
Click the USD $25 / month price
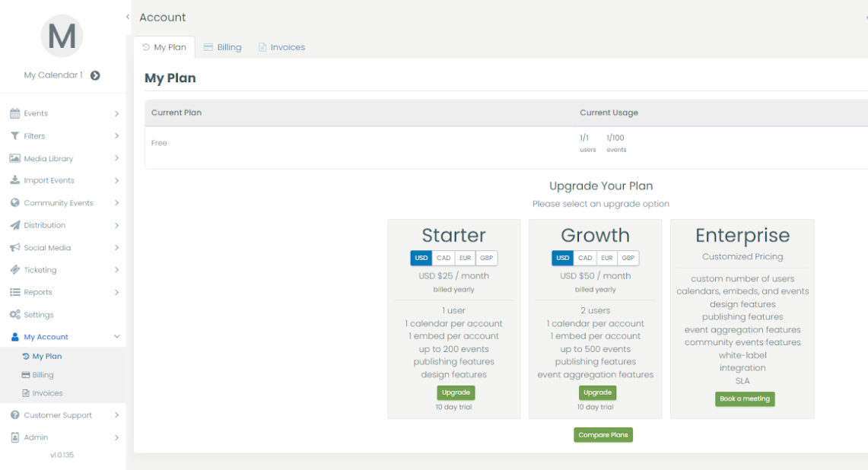point(454,276)
